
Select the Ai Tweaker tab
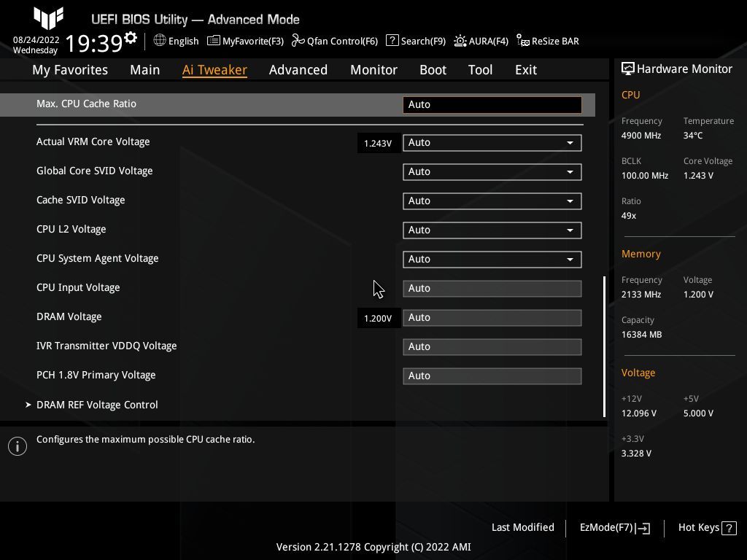tap(214, 69)
